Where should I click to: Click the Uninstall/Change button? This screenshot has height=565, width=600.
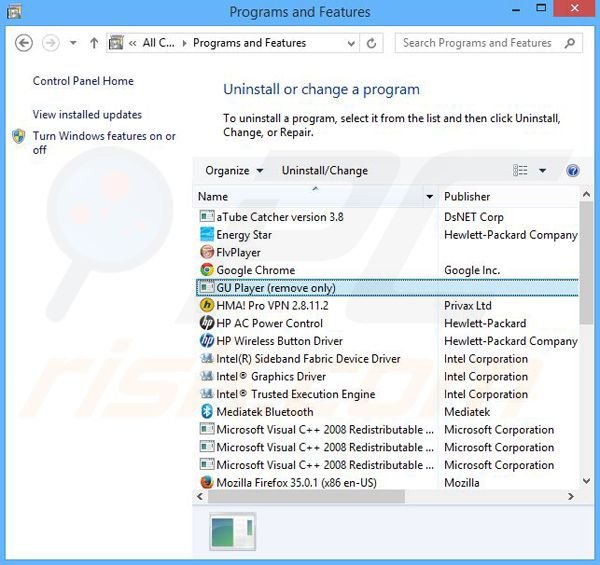click(324, 171)
